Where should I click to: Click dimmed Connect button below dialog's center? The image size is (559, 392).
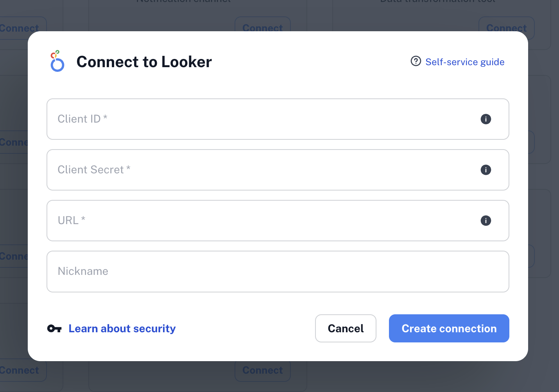click(262, 370)
